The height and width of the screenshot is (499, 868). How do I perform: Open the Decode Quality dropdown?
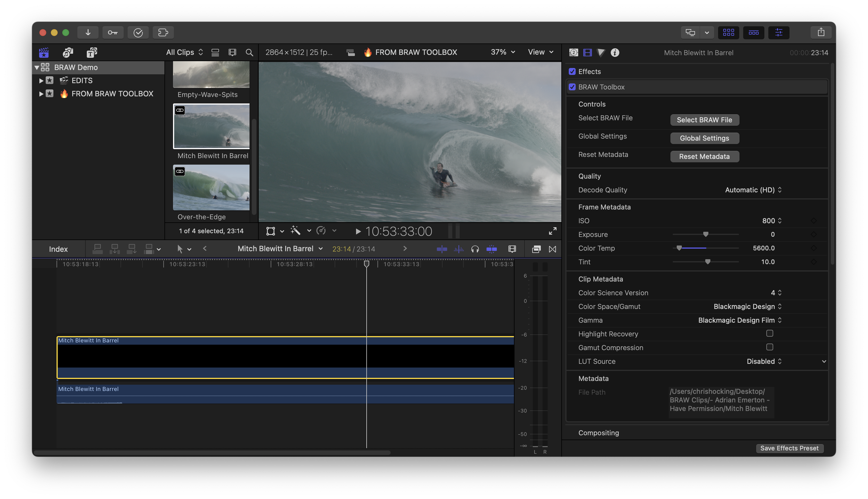pos(753,190)
